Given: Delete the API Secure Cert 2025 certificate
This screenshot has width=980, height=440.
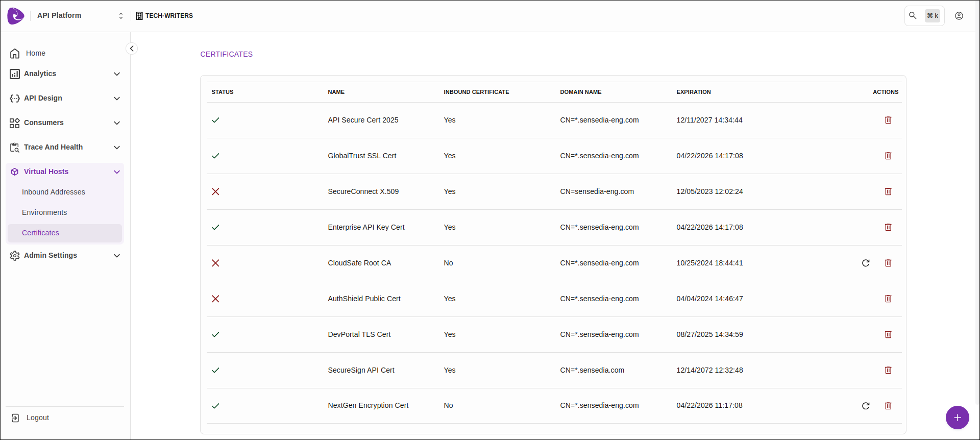Looking at the screenshot, I should (x=888, y=120).
